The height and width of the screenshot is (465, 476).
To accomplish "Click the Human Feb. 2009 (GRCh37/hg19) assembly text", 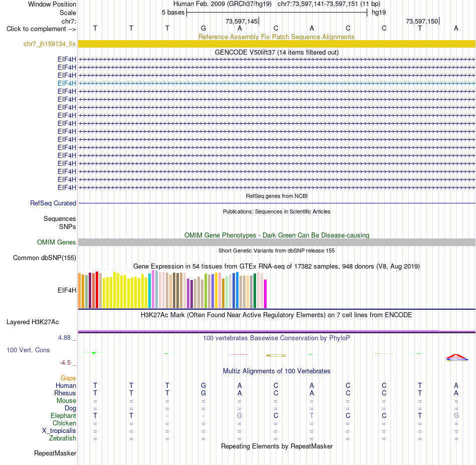I will click(x=222, y=4).
